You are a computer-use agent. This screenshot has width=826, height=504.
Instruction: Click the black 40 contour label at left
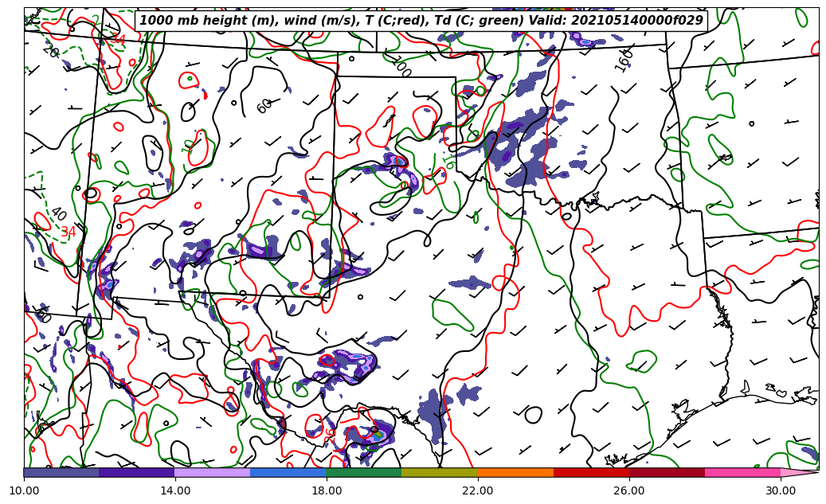click(x=57, y=214)
